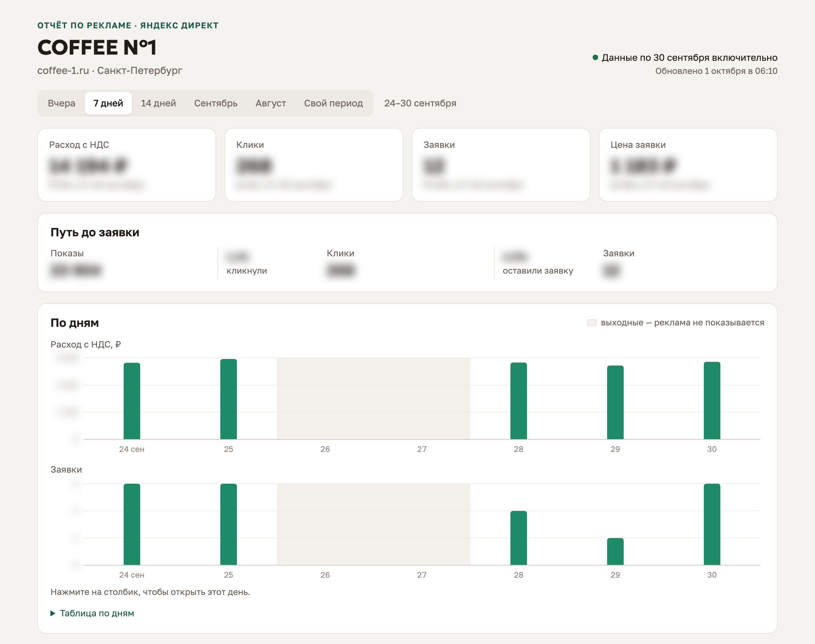Viewport: 815px width, 644px height.
Task: Click the ОТЧЁТ ПО РЕКЛАМЕ · ЯНДЕКС ДИРЕКТ header
Action: (128, 25)
